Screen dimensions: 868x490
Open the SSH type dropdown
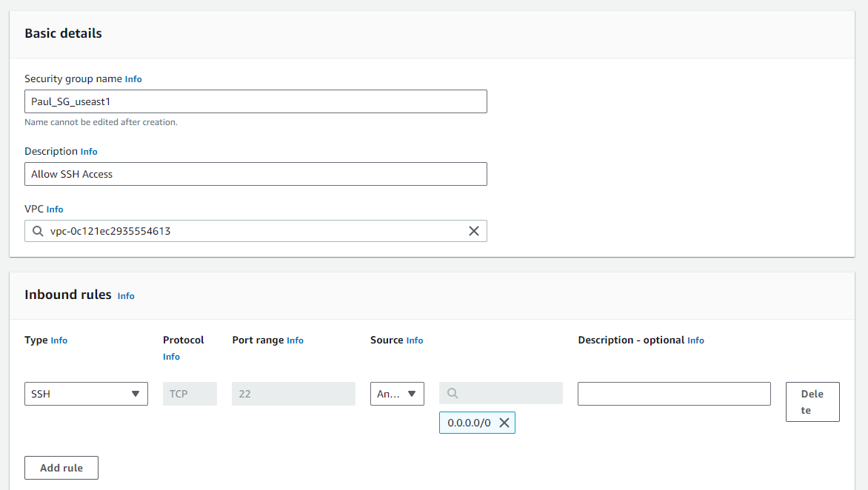click(x=86, y=394)
